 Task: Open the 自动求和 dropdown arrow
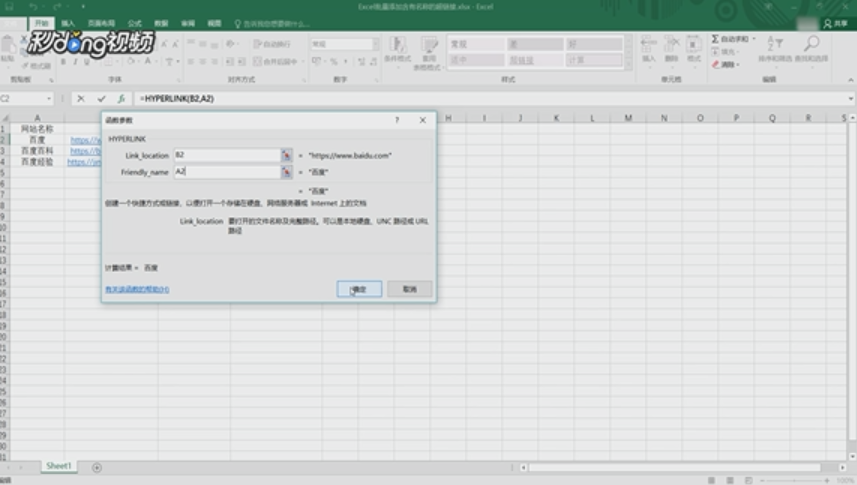(754, 39)
